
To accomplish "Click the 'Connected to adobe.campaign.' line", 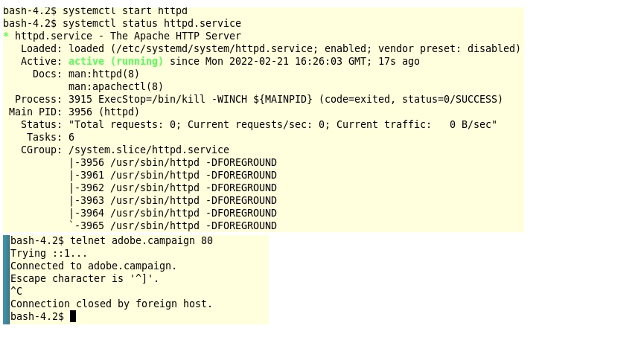I will [x=94, y=266].
